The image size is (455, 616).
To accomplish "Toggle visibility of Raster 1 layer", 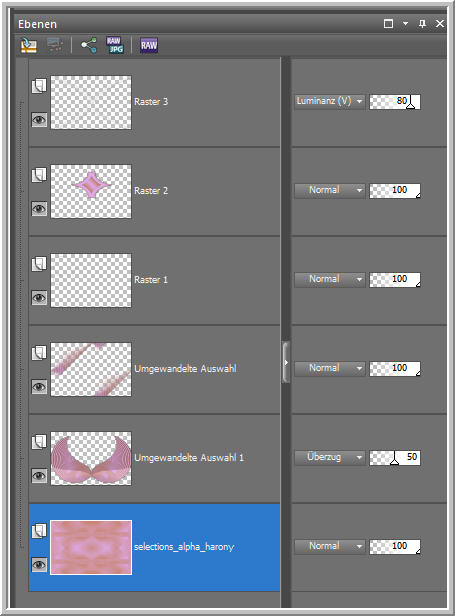I will click(39, 298).
